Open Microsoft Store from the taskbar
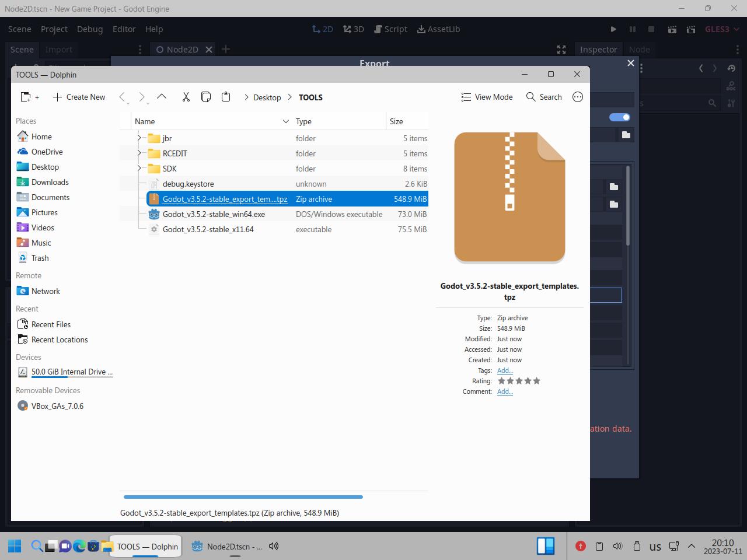 coord(93,546)
